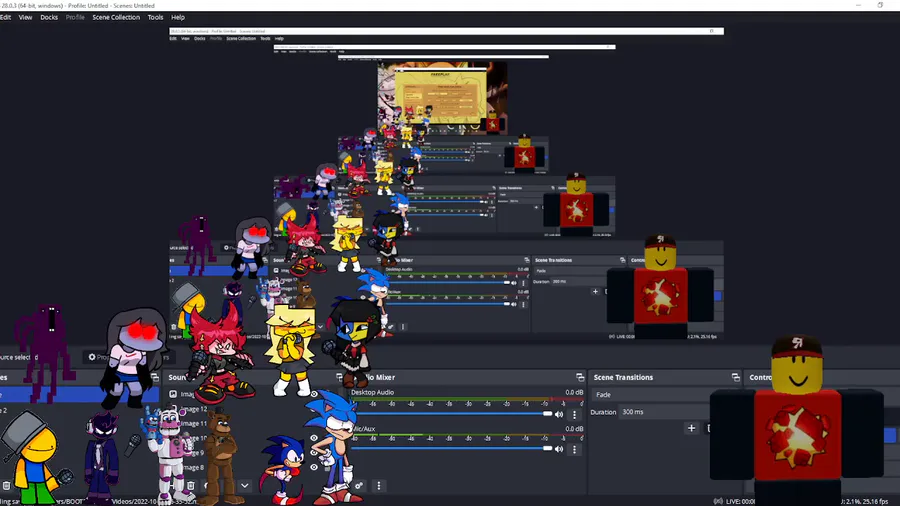Mute Mic/Aux with main mixer speaker icon

pos(559,449)
